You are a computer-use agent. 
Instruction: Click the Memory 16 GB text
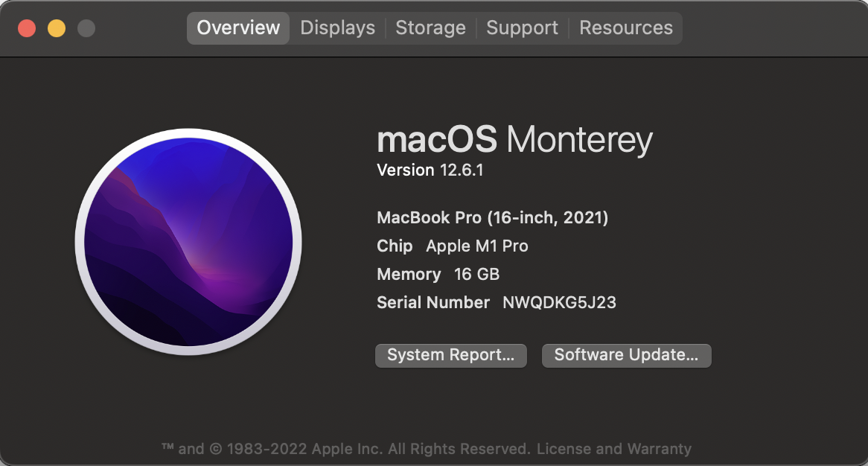[438, 274]
